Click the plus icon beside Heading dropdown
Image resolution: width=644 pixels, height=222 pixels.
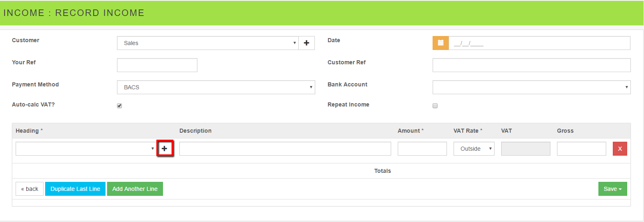[165, 149]
